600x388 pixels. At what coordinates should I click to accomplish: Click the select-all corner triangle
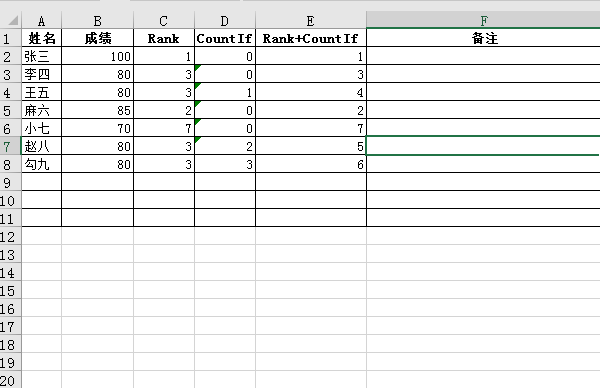pos(13,20)
